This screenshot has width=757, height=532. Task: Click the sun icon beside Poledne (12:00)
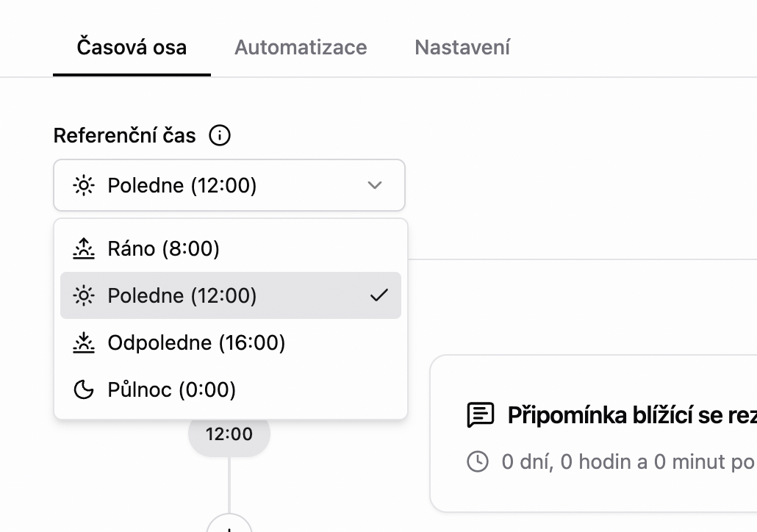click(84, 295)
